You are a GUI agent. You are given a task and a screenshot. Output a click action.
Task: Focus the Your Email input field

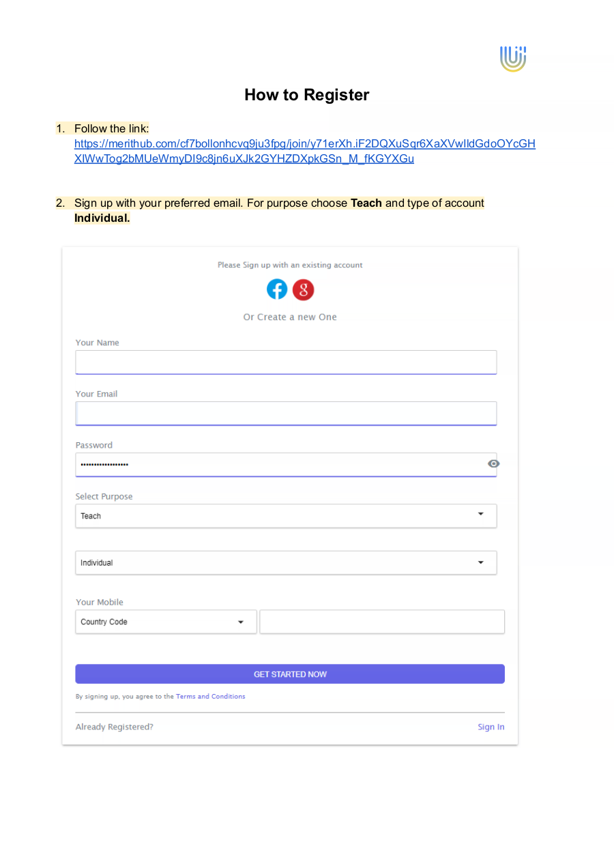click(x=286, y=414)
